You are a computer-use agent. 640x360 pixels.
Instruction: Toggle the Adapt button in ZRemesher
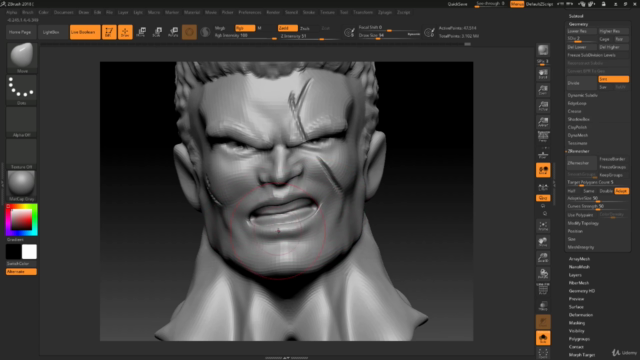point(621,191)
